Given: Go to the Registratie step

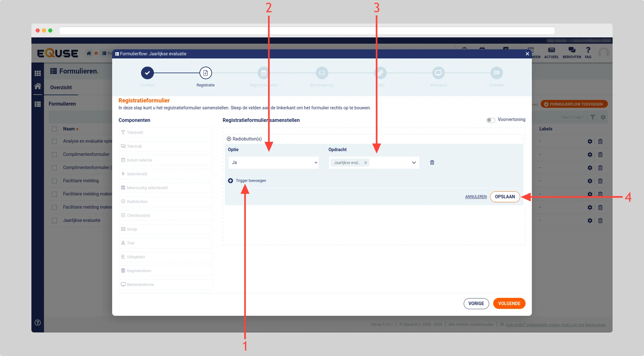Looking at the screenshot, I should 205,73.
